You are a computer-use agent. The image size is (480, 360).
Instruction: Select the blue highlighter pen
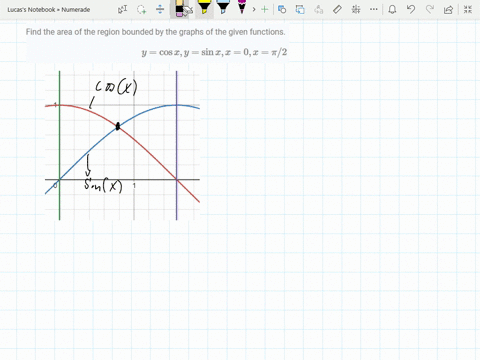pos(223,7)
